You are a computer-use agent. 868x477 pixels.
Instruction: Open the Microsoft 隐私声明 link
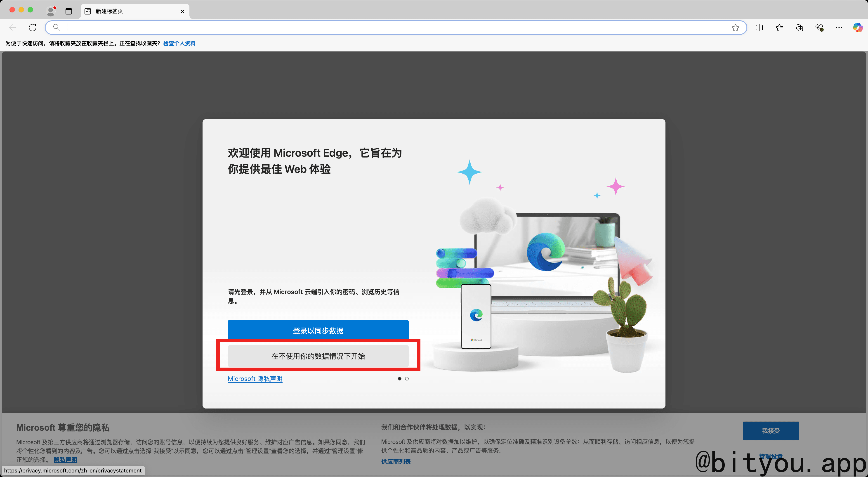coord(255,379)
